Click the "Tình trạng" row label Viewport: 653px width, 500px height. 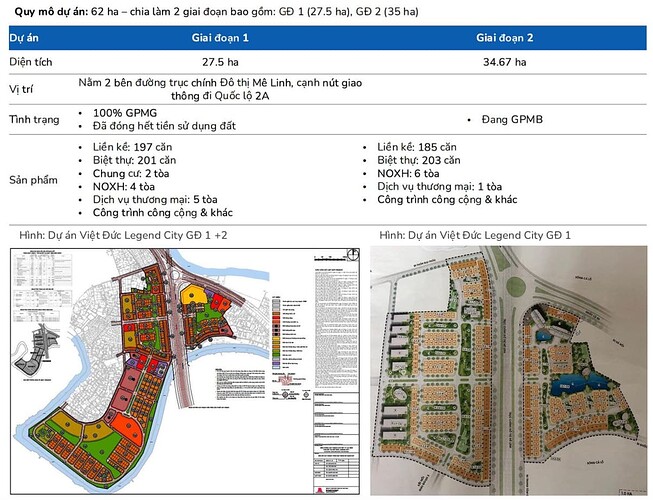pos(34,119)
